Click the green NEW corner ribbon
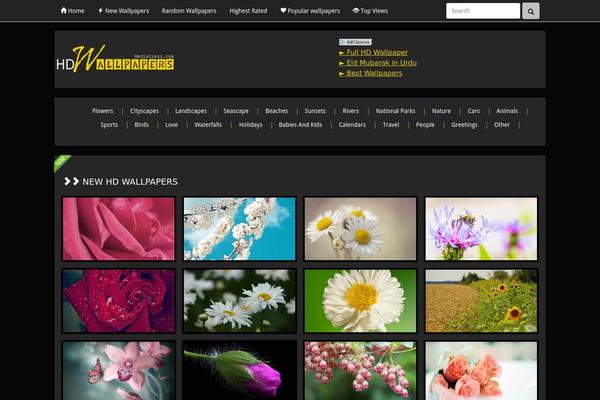The width and height of the screenshot is (600, 400). tap(62, 163)
